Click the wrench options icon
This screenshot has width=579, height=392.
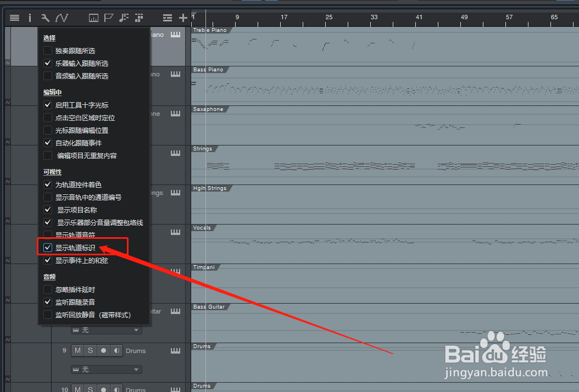(x=45, y=18)
